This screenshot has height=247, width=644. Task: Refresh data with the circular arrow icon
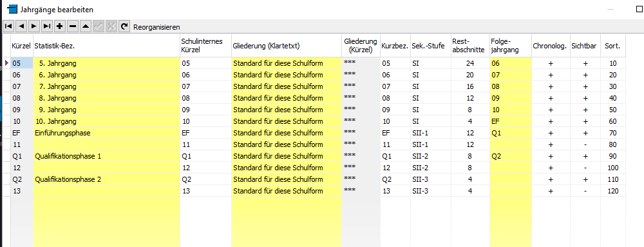(124, 26)
